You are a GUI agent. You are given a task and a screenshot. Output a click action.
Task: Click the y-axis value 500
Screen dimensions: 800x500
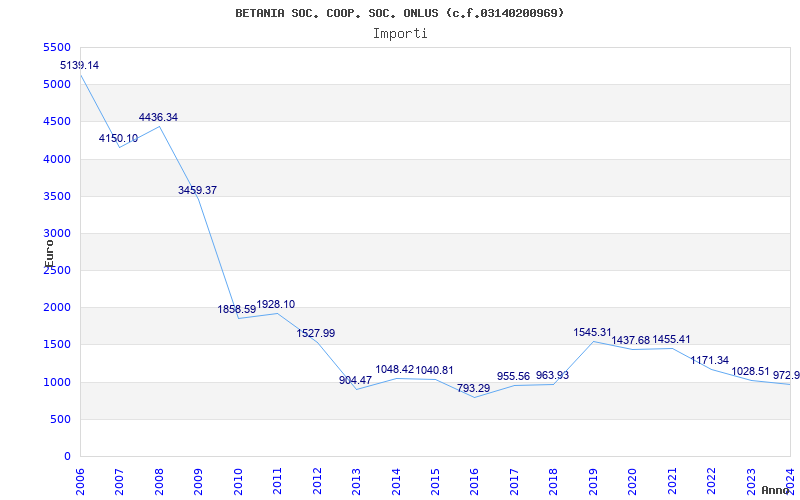pyautogui.click(x=61, y=419)
